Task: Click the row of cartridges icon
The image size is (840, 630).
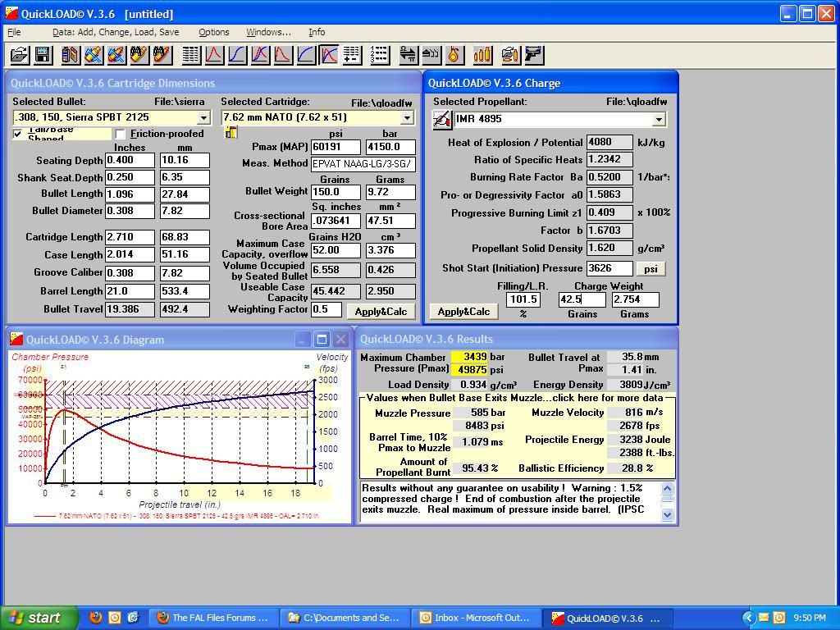Action: tap(482, 55)
